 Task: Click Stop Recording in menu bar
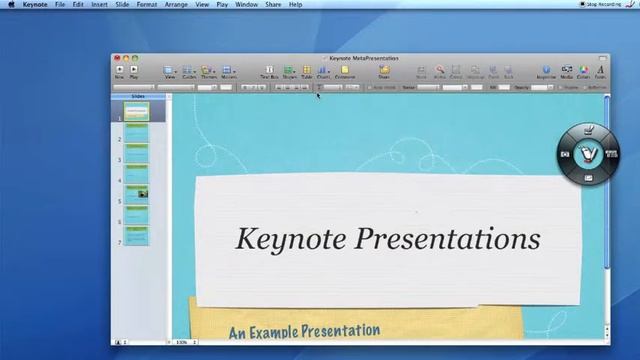coord(601,4)
